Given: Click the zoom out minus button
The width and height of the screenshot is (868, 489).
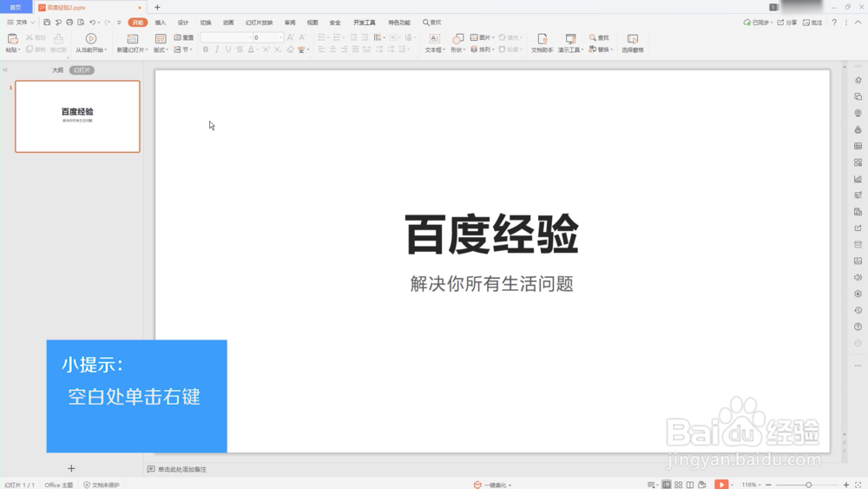Looking at the screenshot, I should [x=768, y=485].
